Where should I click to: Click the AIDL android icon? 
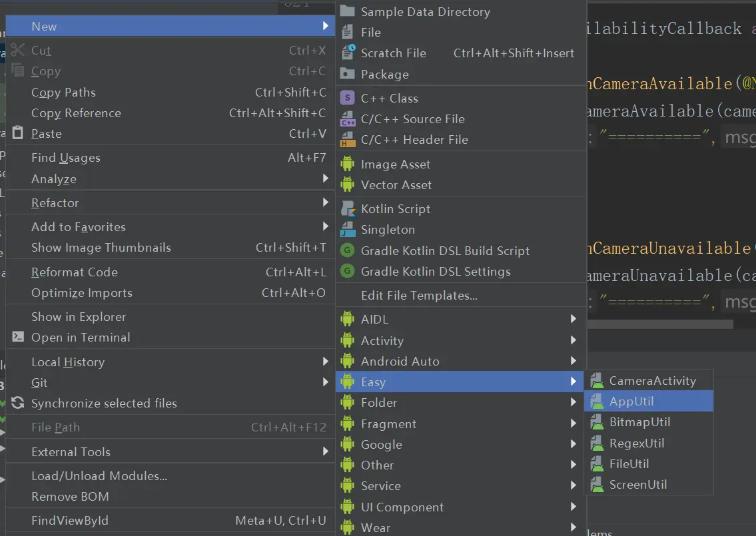click(x=347, y=319)
